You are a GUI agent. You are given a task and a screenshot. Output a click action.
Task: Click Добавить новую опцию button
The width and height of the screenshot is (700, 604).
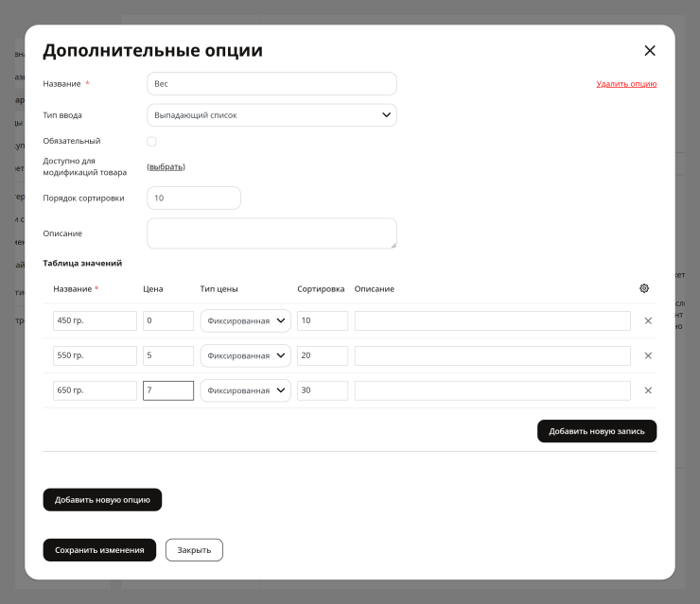coord(102,500)
